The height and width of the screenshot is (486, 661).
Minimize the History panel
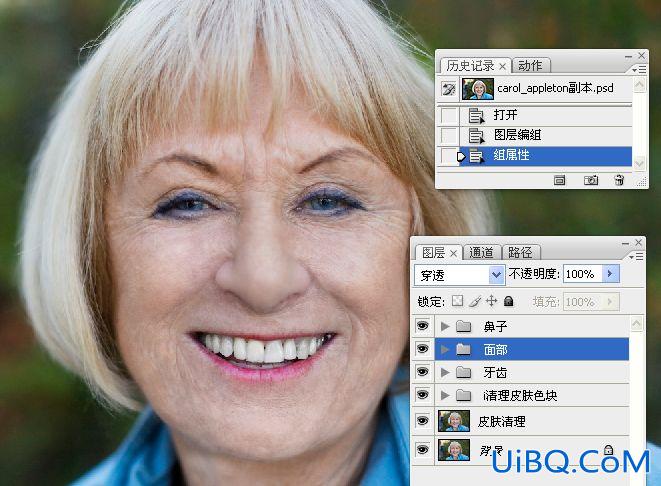click(x=628, y=56)
